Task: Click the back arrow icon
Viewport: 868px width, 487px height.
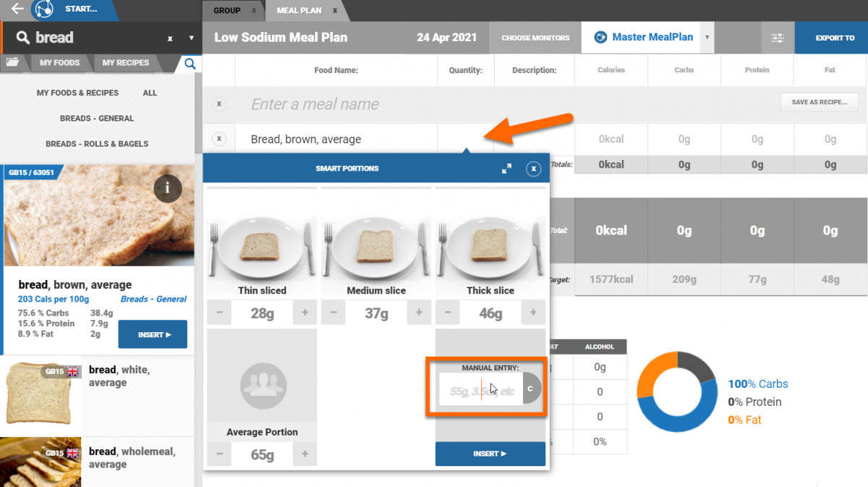Action: click(17, 9)
